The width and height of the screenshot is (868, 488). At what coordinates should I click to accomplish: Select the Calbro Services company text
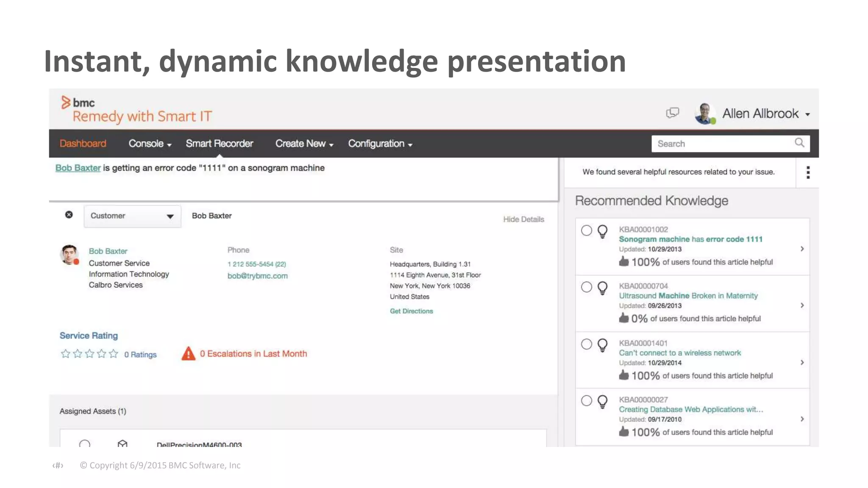[116, 285]
